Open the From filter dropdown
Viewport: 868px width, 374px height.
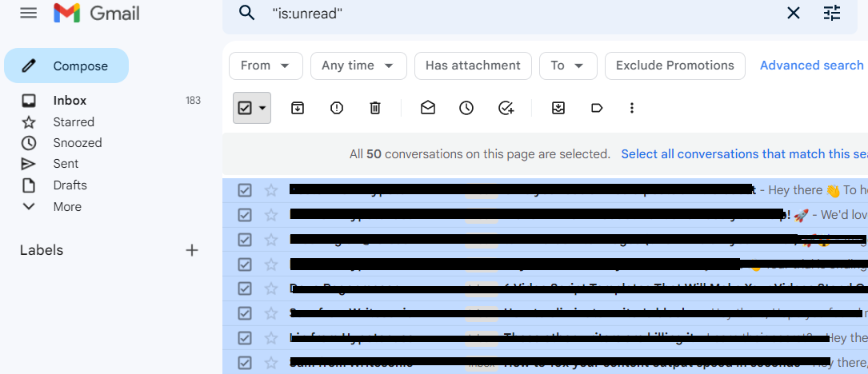tap(266, 66)
